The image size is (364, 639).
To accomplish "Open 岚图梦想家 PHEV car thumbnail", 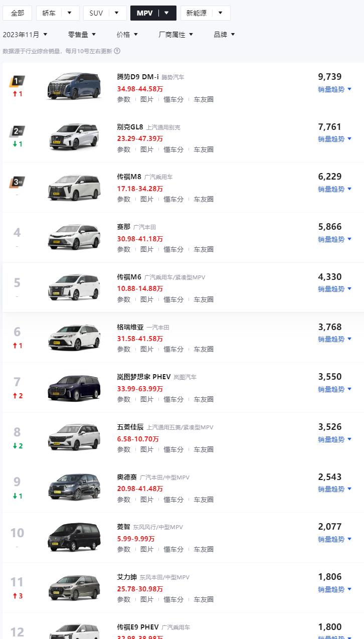I will click(74, 387).
